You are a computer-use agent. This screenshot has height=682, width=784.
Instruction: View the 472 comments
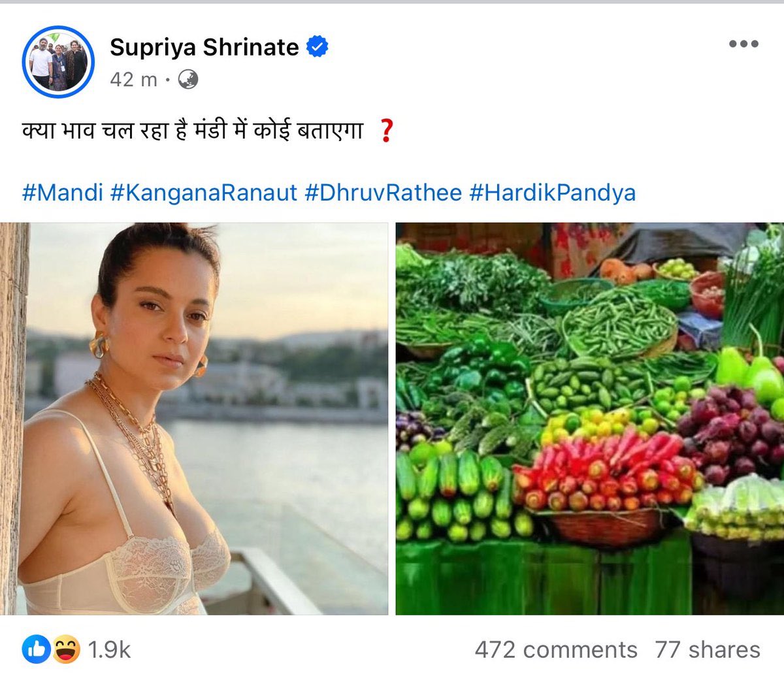tap(556, 649)
